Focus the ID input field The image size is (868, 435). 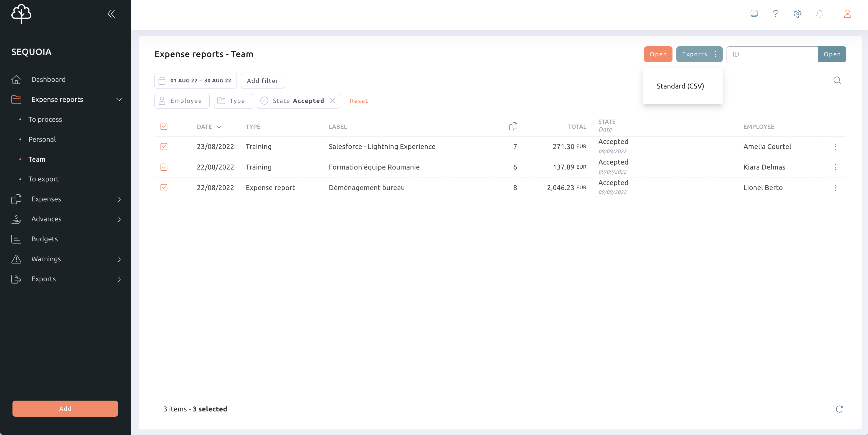click(772, 54)
